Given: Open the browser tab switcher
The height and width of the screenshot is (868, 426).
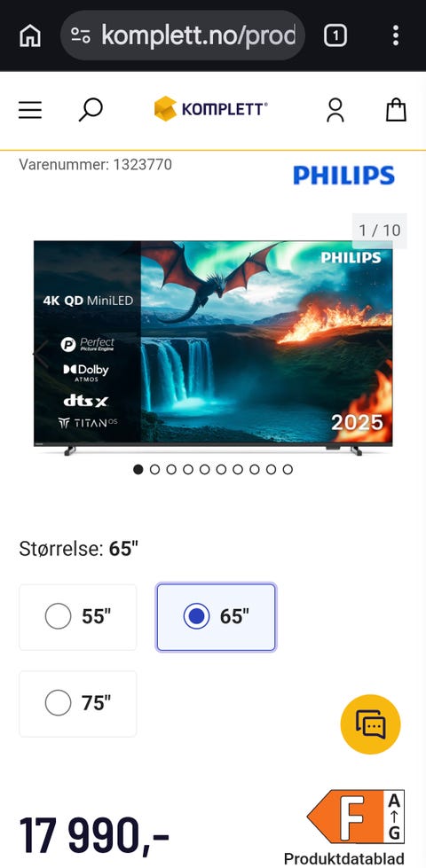Looking at the screenshot, I should [335, 36].
